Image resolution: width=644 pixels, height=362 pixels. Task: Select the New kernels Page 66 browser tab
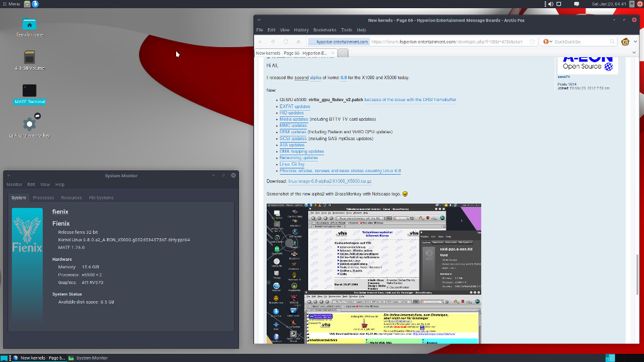296,53
